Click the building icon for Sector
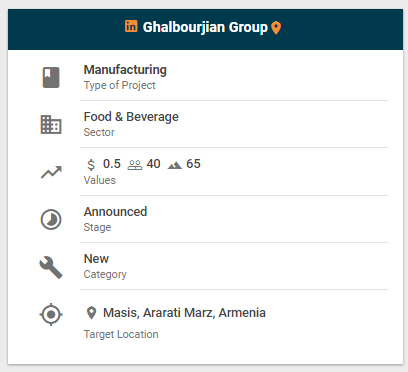The image size is (408, 372). pos(51,125)
